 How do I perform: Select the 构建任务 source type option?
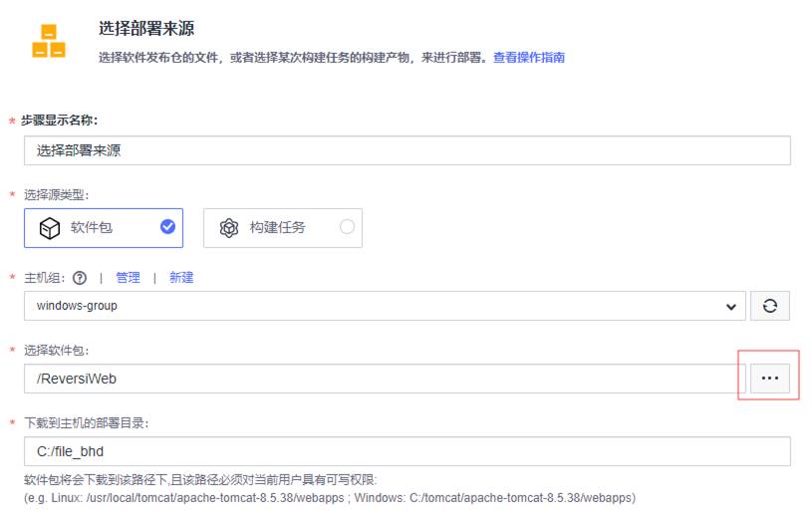(x=283, y=228)
